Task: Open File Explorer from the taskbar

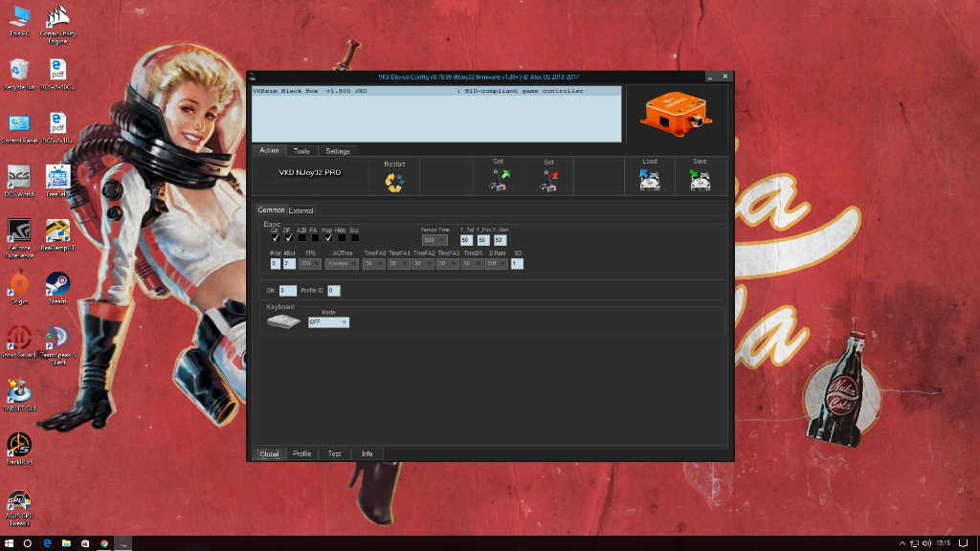Action: click(66, 543)
